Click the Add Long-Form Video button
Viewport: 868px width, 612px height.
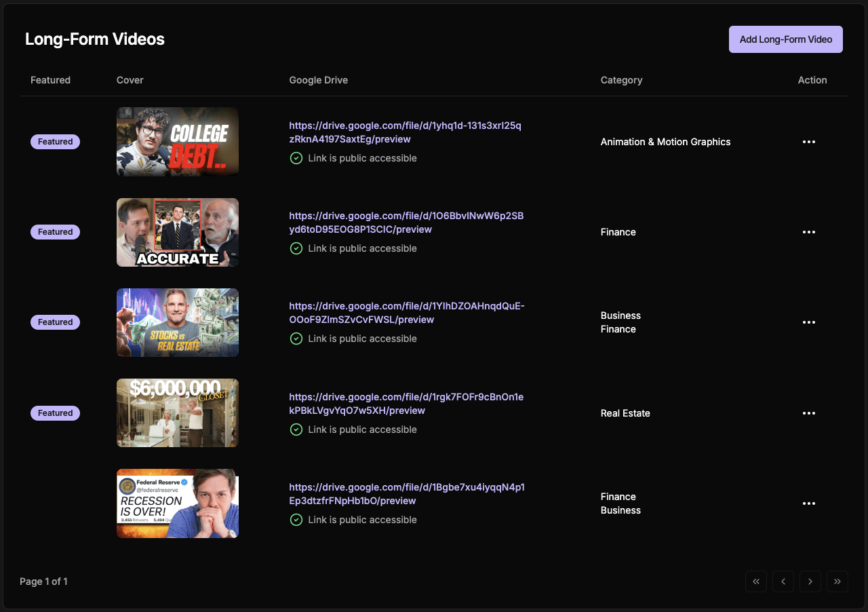tap(785, 39)
